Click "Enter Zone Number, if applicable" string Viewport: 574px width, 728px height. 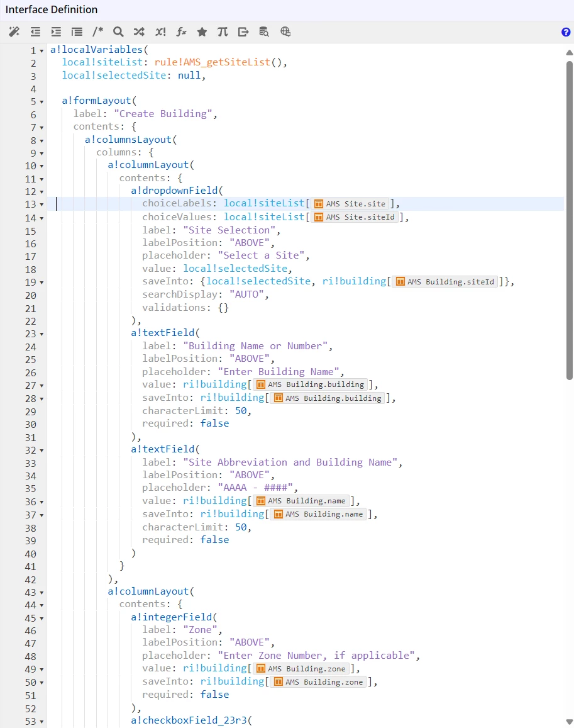tap(316, 656)
